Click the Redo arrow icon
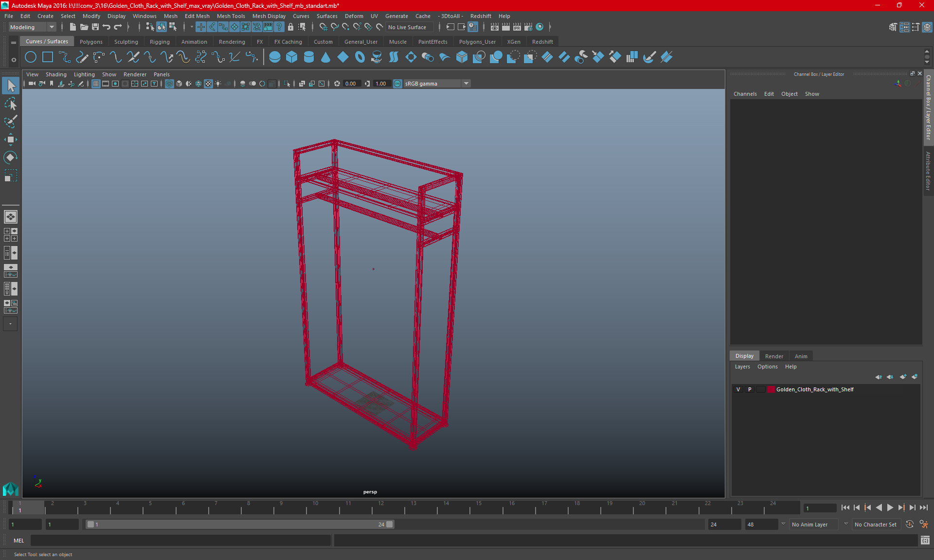Screen dimensions: 934x560 [x=118, y=27]
